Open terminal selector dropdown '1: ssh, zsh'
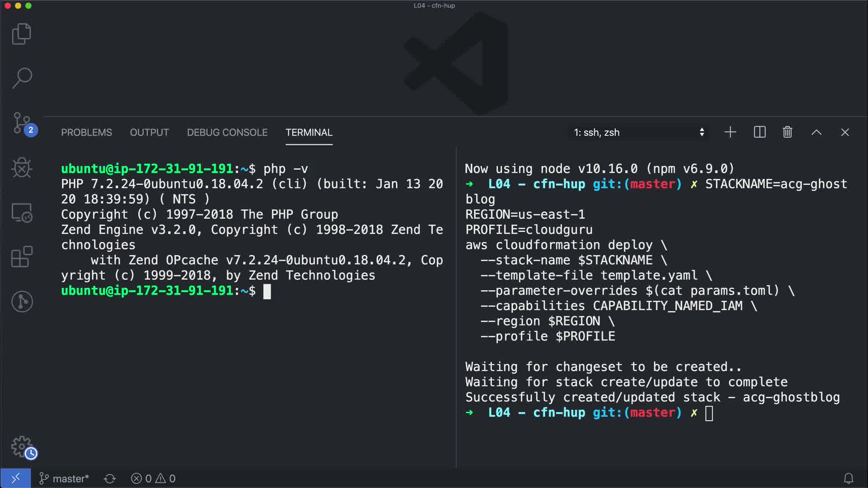The height and width of the screenshot is (488, 868). pos(638,132)
